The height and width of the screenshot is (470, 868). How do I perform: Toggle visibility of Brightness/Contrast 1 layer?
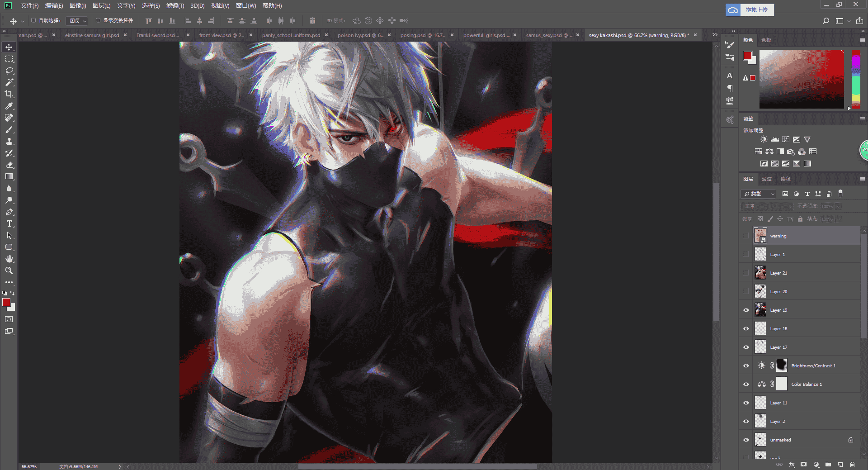746,366
